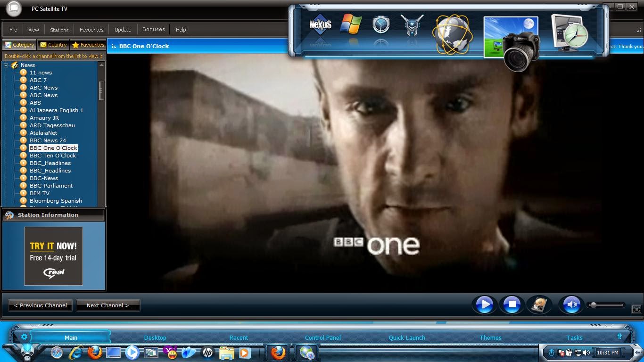
Task: Launch Firefox from the taskbar
Action: click(x=95, y=353)
